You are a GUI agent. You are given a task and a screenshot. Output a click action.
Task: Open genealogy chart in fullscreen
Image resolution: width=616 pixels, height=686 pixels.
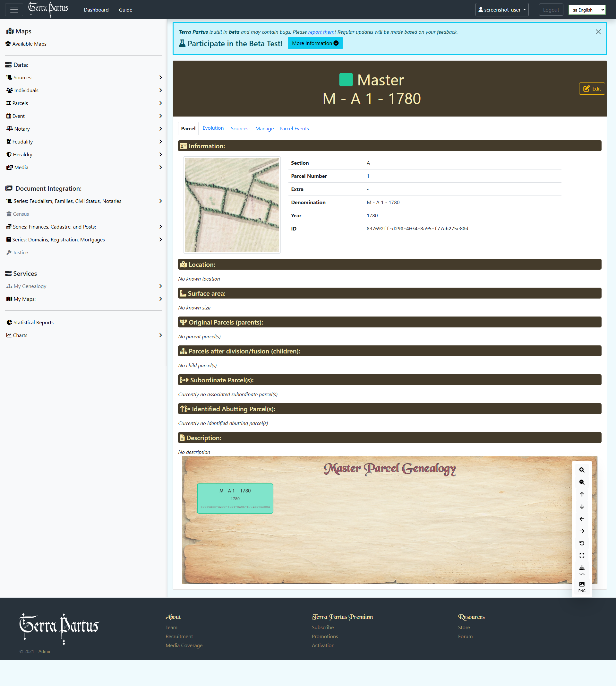tap(581, 555)
